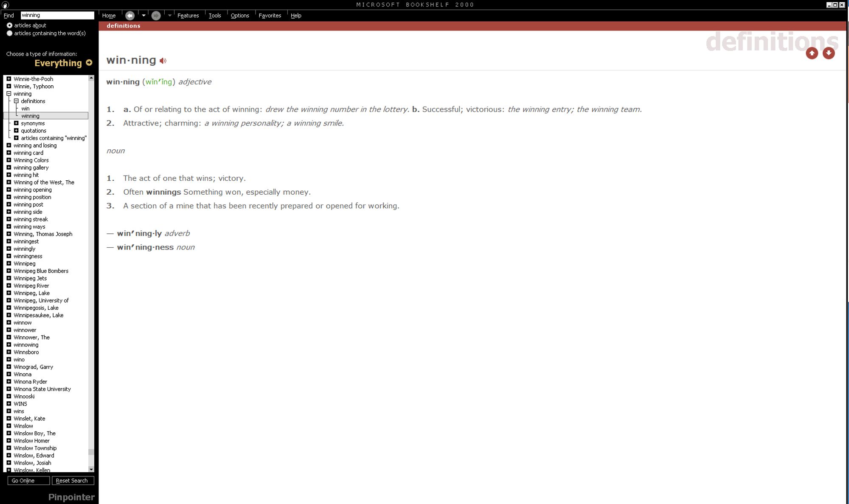Screen dimensions: 849x504
Task: Expand the 'winning' tree item
Action: pos(8,94)
